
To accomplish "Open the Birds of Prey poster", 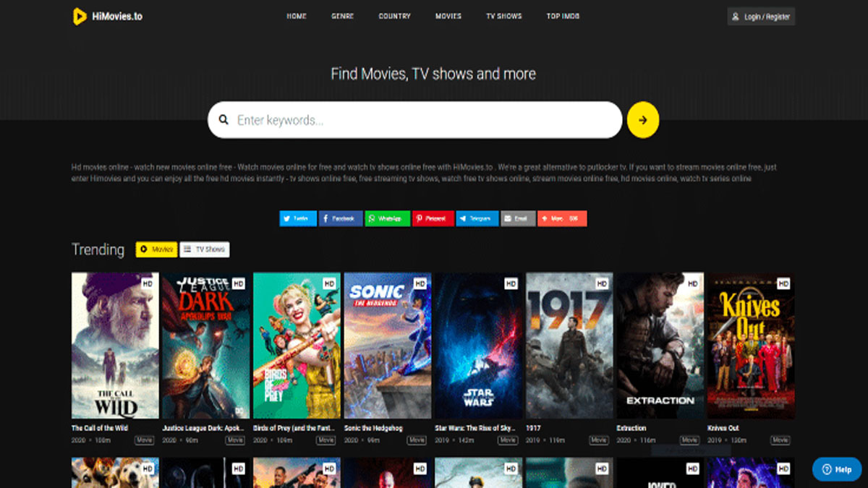I will [297, 346].
